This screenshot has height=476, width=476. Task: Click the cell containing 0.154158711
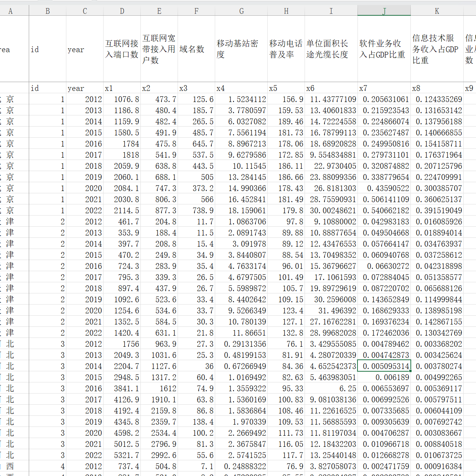pos(437,143)
